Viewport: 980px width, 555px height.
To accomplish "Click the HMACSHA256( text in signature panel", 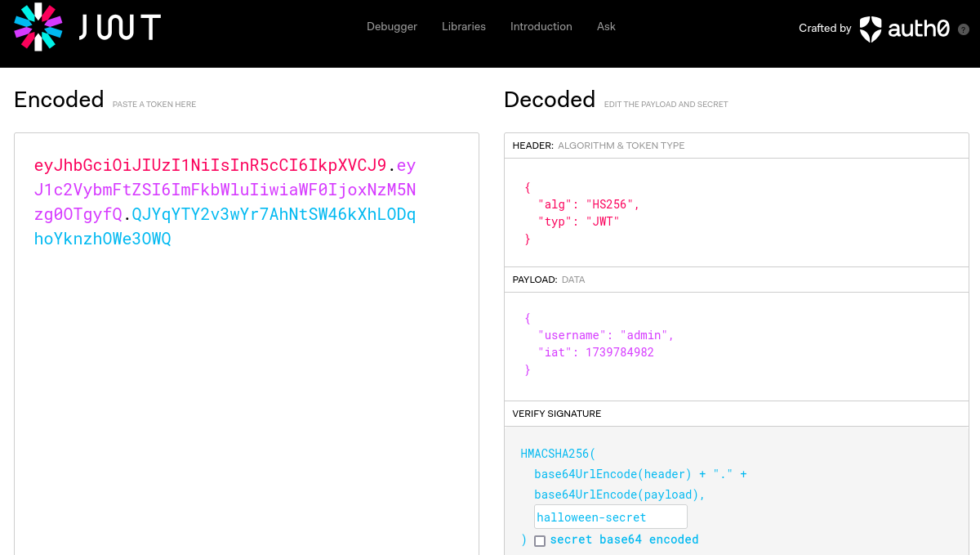I will (559, 453).
